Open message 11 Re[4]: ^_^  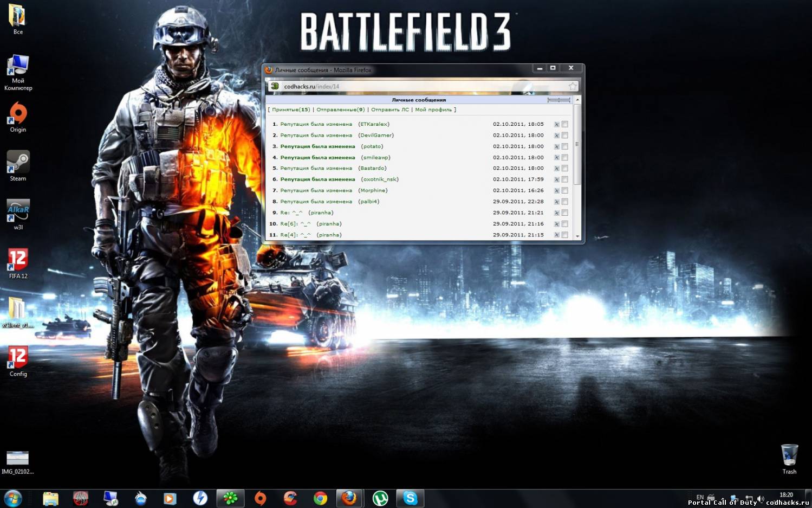(295, 235)
